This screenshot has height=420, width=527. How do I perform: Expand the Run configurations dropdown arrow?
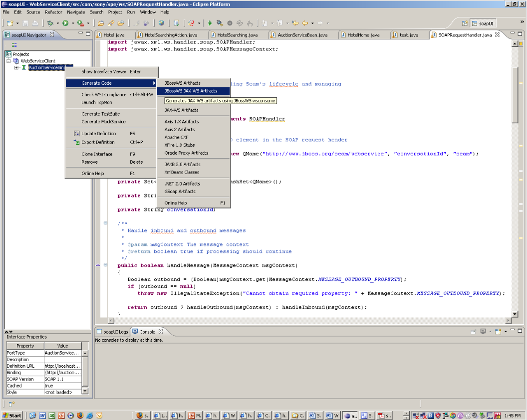pyautogui.click(x=72, y=23)
